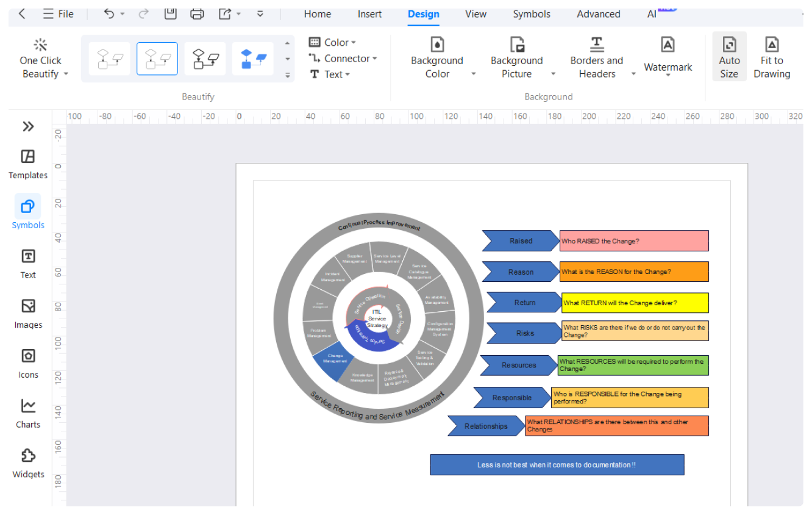The height and width of the screenshot is (515, 812).
Task: Click the Redo icon
Action: pos(144,13)
